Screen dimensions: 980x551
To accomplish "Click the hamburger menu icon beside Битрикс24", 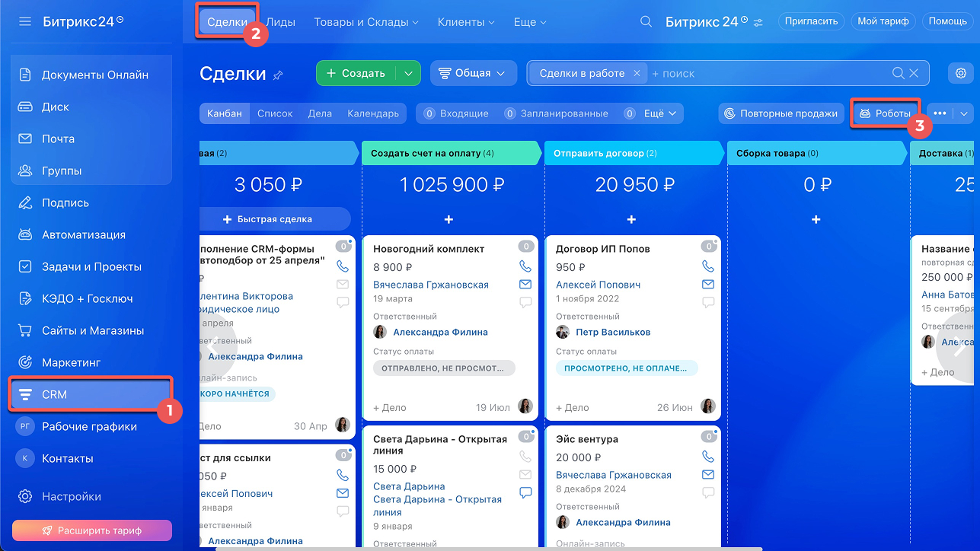I will tap(25, 21).
